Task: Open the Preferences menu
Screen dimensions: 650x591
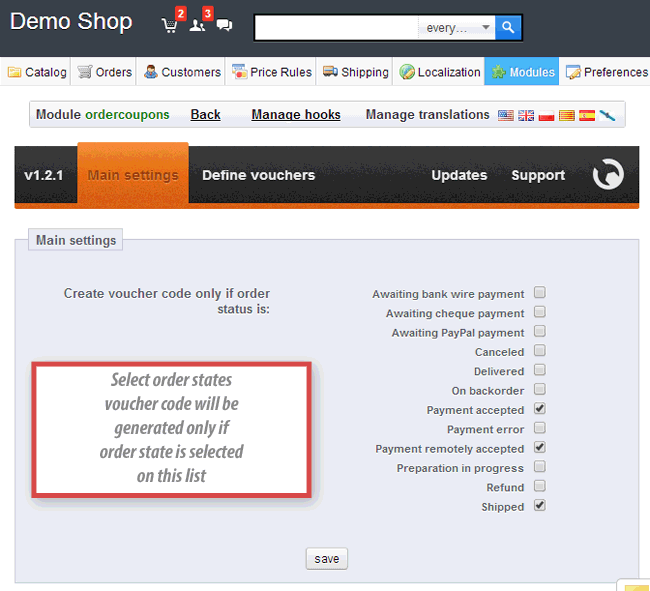Action: [606, 72]
